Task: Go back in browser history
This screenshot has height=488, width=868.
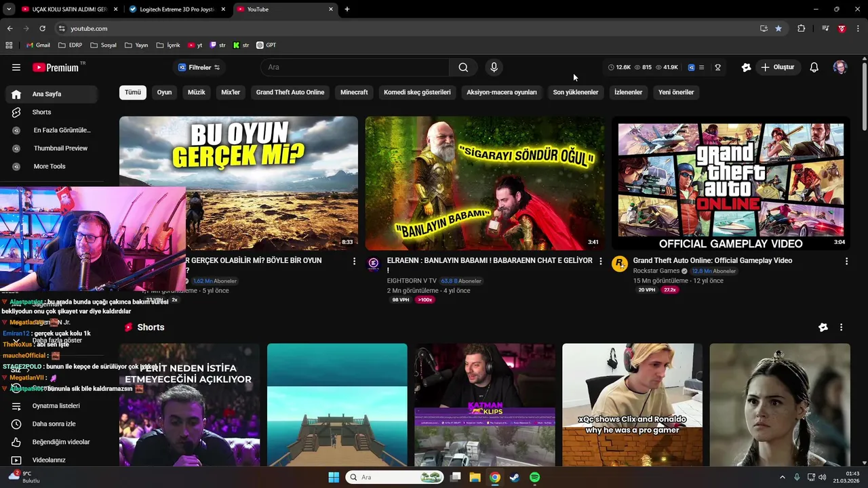Action: pos(9,28)
